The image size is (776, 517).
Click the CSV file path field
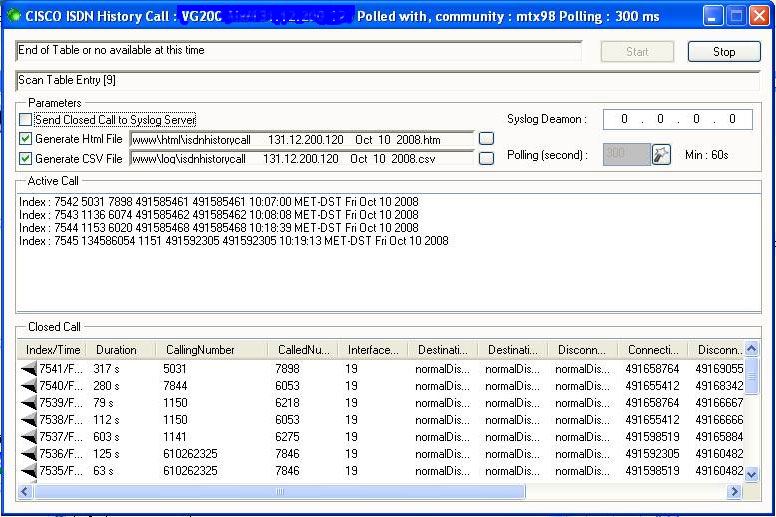tap(302, 159)
